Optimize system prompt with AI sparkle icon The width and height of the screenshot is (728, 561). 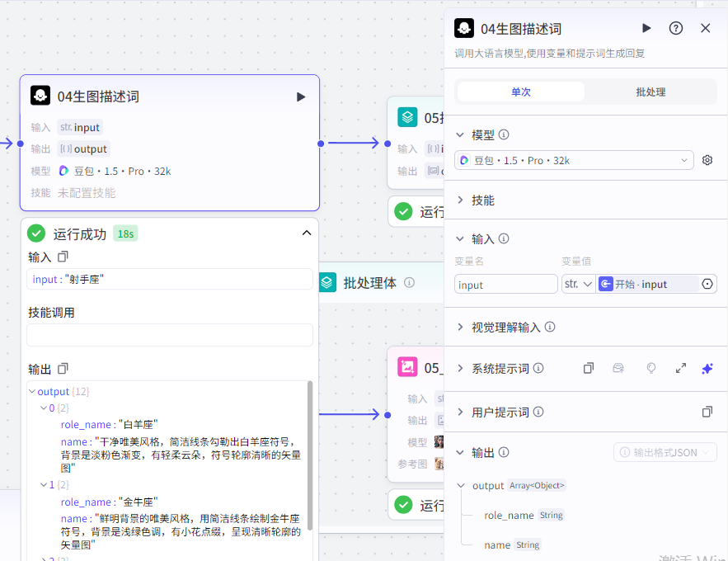(707, 368)
